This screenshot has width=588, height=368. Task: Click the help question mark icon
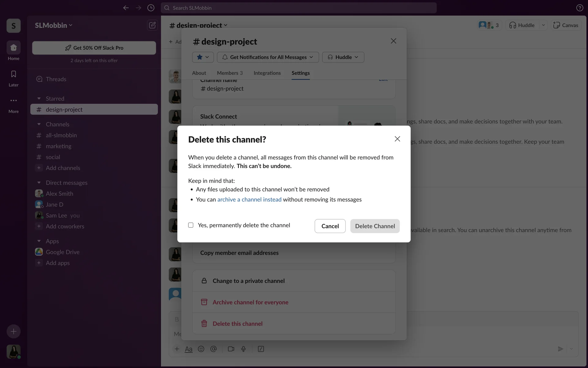click(x=579, y=8)
